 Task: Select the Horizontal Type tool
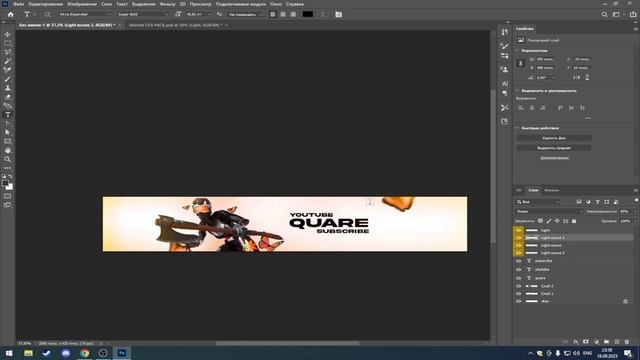[x=7, y=115]
